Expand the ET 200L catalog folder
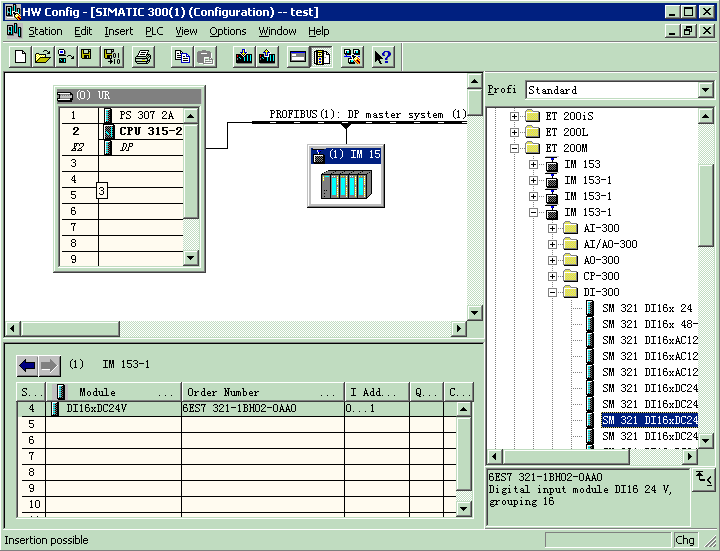 point(515,132)
